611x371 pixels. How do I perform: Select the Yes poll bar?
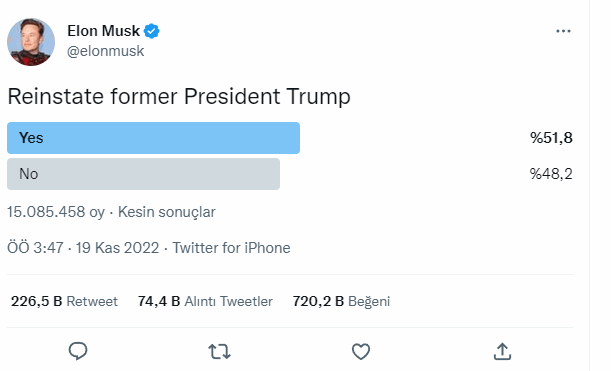[154, 138]
